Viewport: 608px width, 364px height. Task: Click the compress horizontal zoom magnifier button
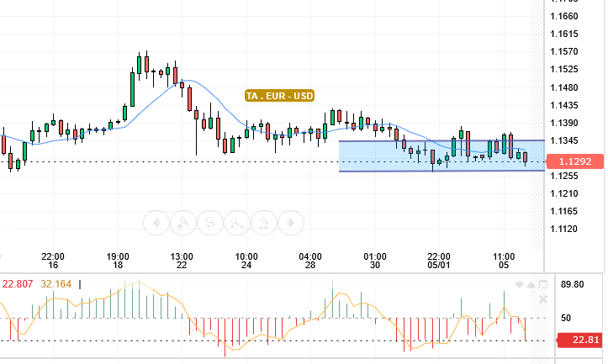pos(264,223)
